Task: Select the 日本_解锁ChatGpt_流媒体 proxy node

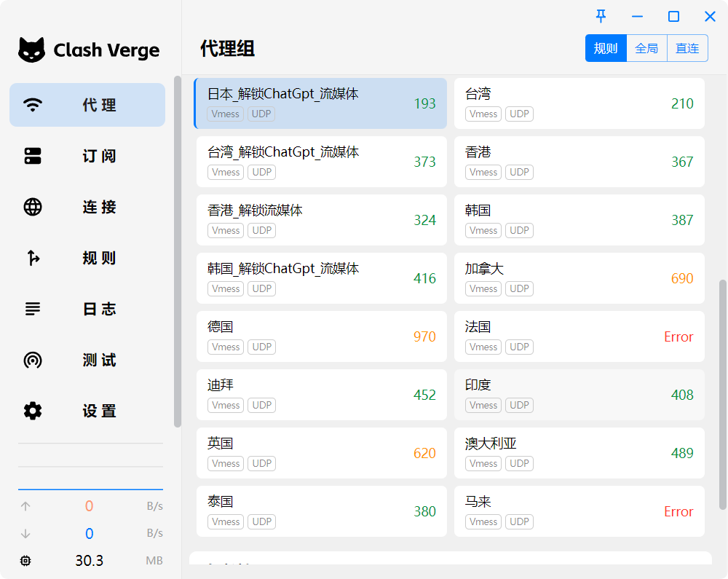Action: point(320,103)
